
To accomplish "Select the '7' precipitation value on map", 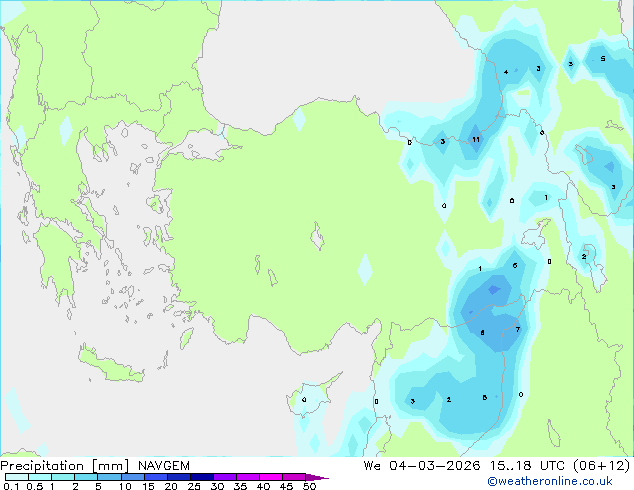I will [x=518, y=329].
